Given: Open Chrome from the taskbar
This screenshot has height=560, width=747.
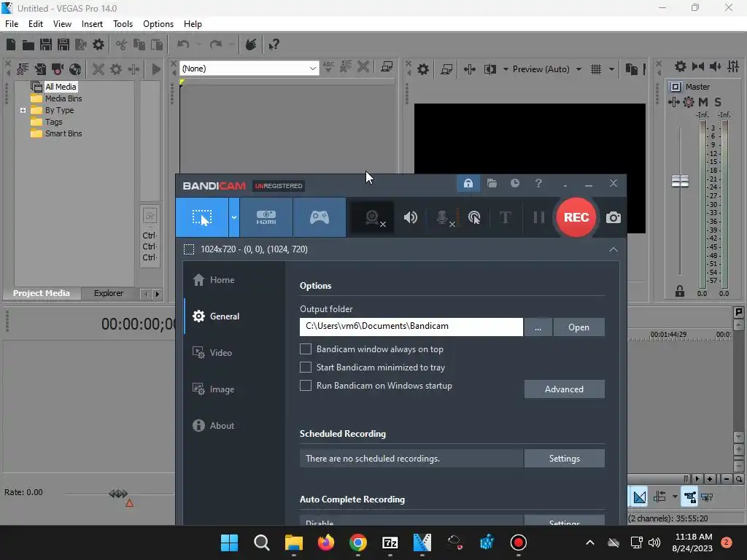Looking at the screenshot, I should click(357, 542).
